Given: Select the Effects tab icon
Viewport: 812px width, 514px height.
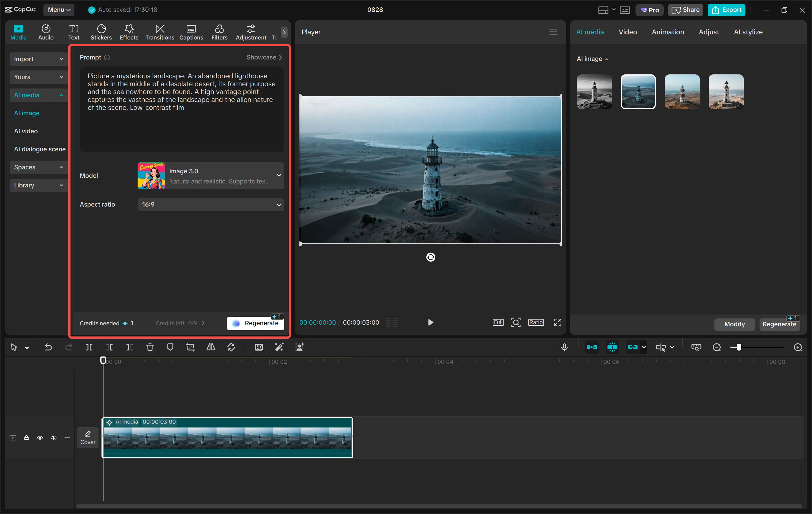Looking at the screenshot, I should 129,32.
